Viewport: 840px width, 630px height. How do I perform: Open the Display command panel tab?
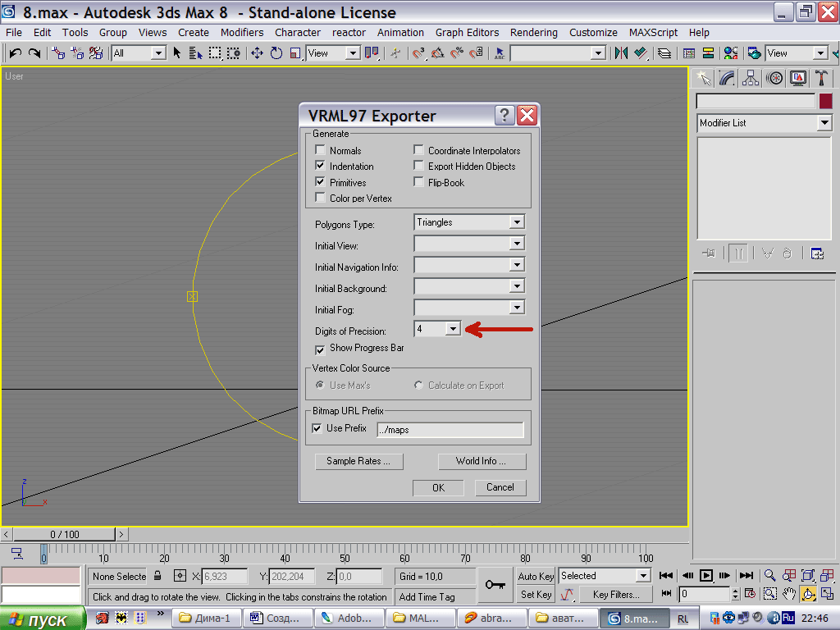pyautogui.click(x=797, y=79)
